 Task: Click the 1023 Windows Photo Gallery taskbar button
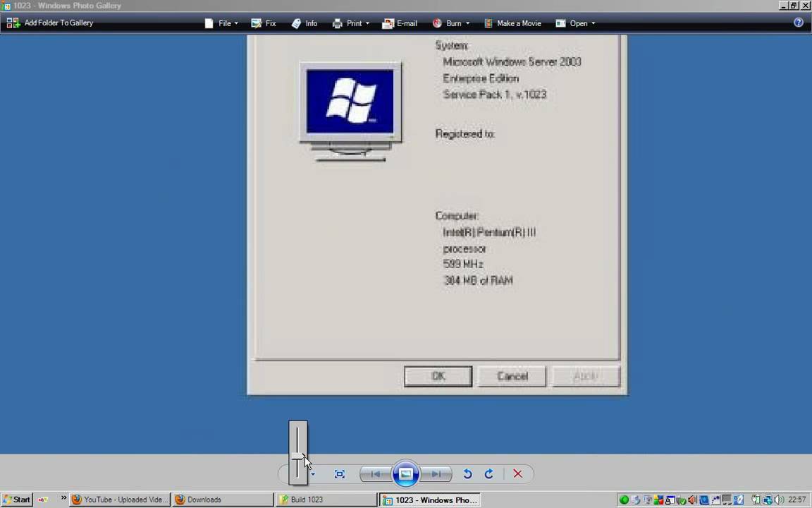[x=430, y=500]
